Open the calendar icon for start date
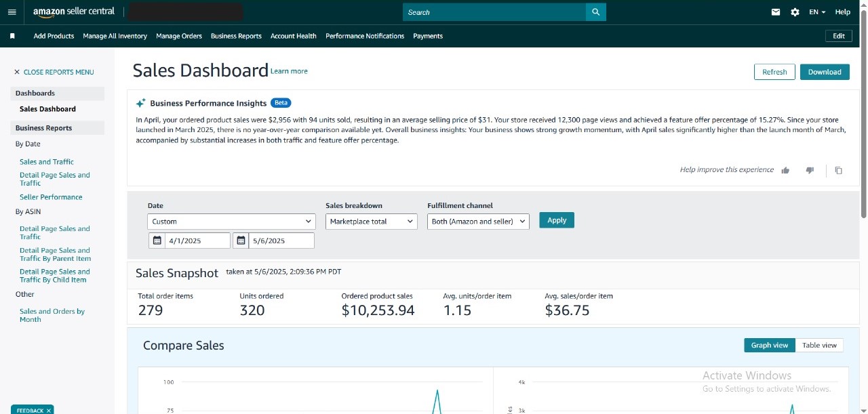The image size is (868, 414). (x=157, y=241)
